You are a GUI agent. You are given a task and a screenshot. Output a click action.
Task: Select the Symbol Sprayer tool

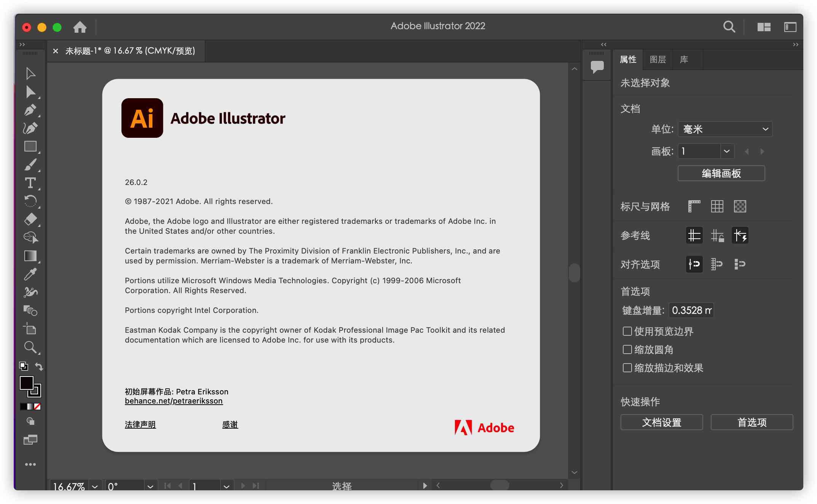30,292
